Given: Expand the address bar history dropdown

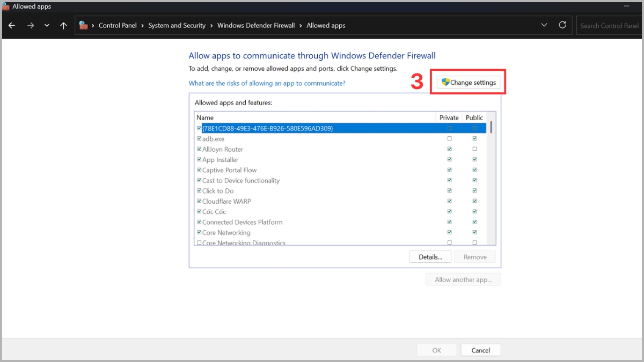Looking at the screenshot, I should [x=544, y=25].
